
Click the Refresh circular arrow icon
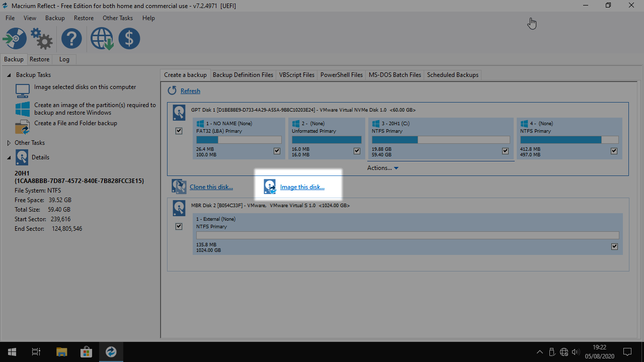[x=172, y=90]
